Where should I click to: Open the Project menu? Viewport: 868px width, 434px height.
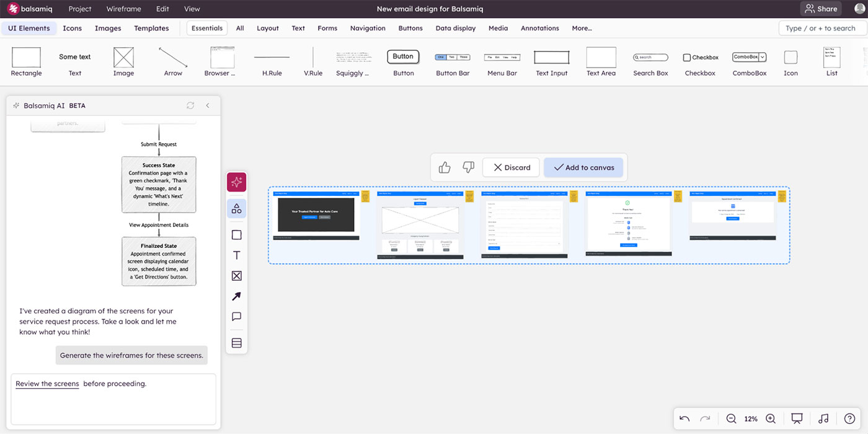coord(79,9)
